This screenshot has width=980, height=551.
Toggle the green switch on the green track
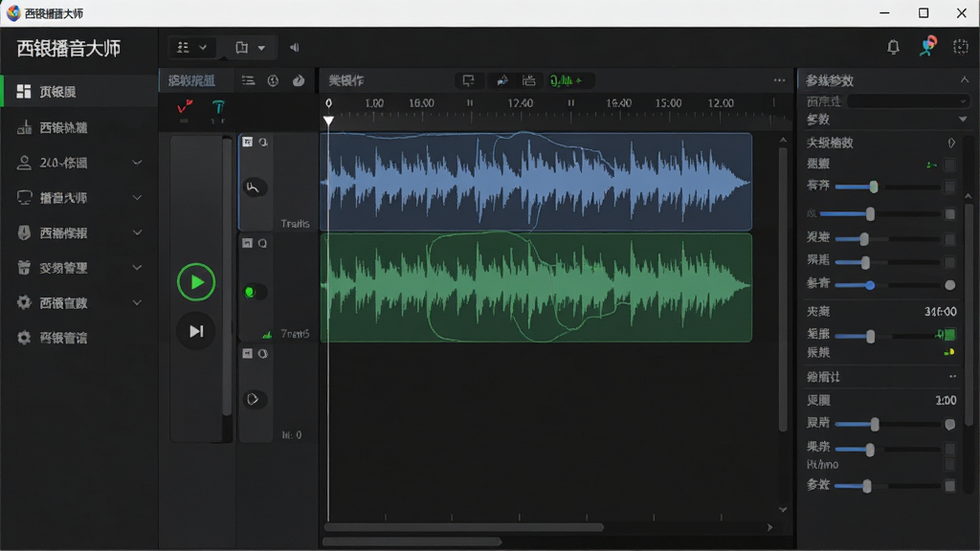(x=254, y=292)
